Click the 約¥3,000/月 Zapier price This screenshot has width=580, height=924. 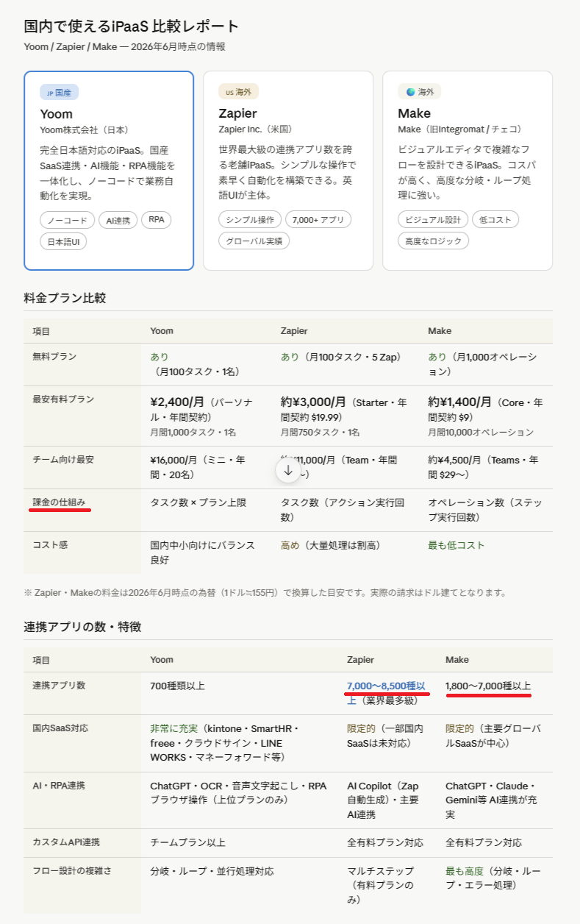coord(313,402)
